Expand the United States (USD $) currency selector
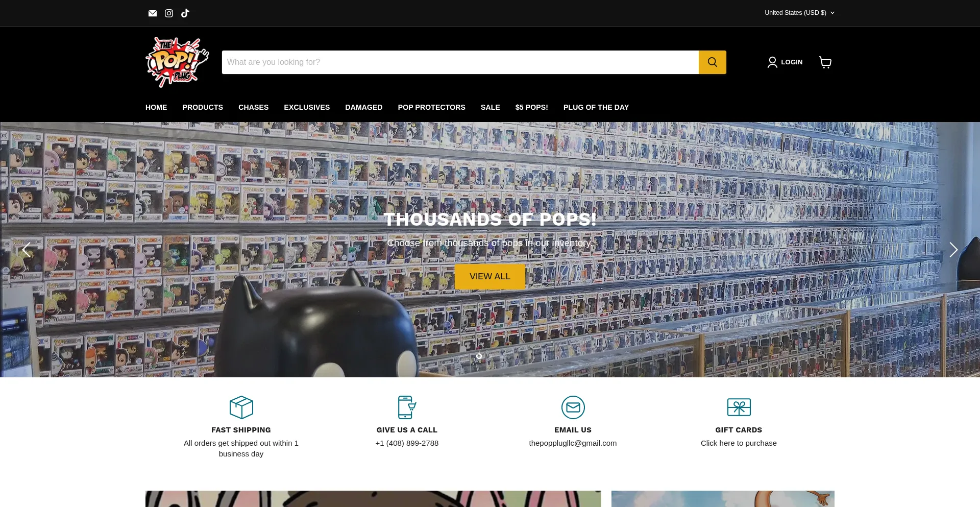Viewport: 980px width, 507px height. (x=799, y=13)
